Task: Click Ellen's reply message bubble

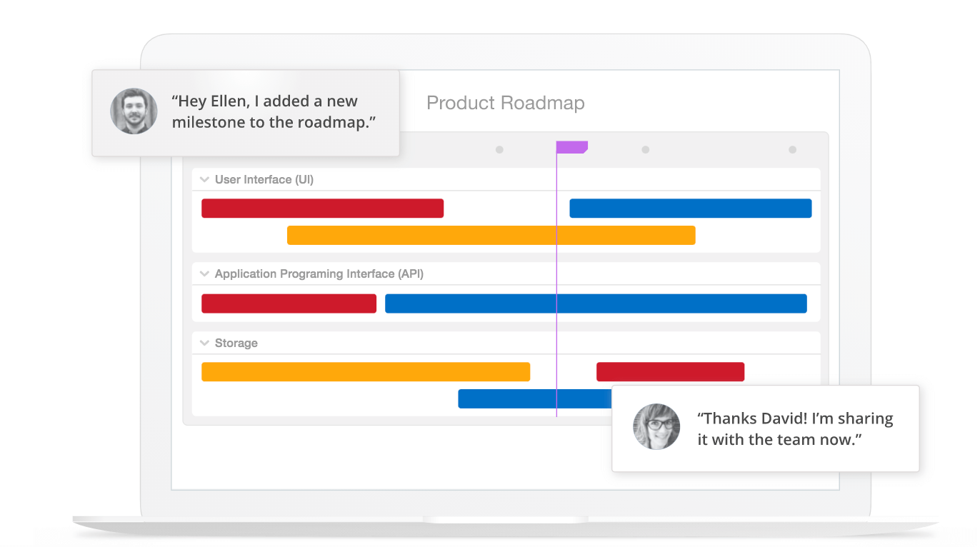Action: [794, 428]
